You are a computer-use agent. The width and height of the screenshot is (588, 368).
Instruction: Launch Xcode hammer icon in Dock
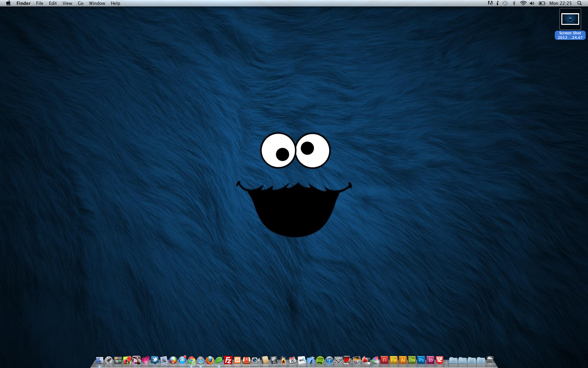point(311,360)
